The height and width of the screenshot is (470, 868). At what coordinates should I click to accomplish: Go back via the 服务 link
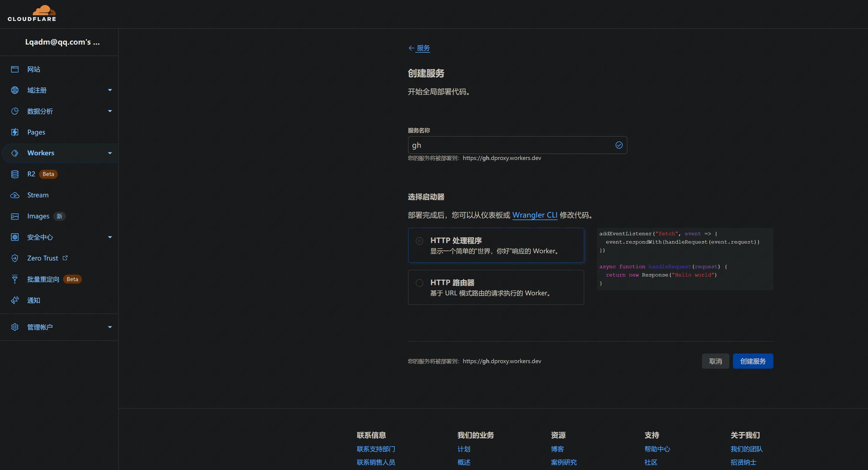pos(423,48)
